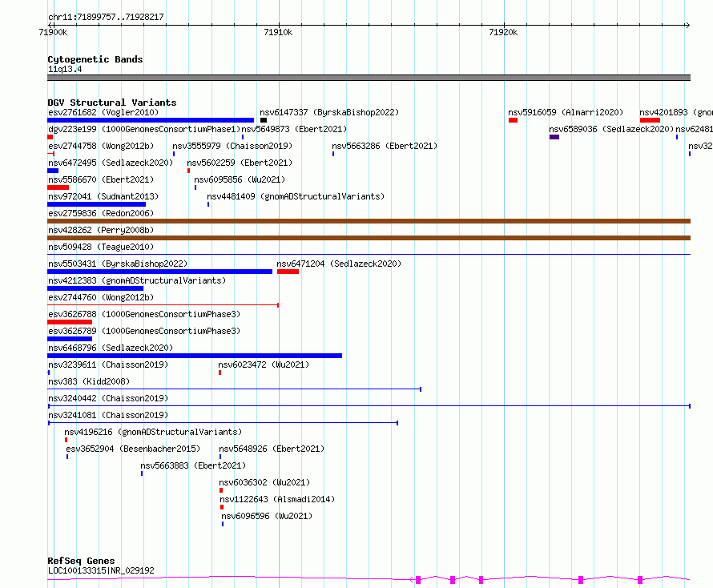Click red nsv6471204 variant bar
This screenshot has width=713, height=588.
(x=288, y=272)
